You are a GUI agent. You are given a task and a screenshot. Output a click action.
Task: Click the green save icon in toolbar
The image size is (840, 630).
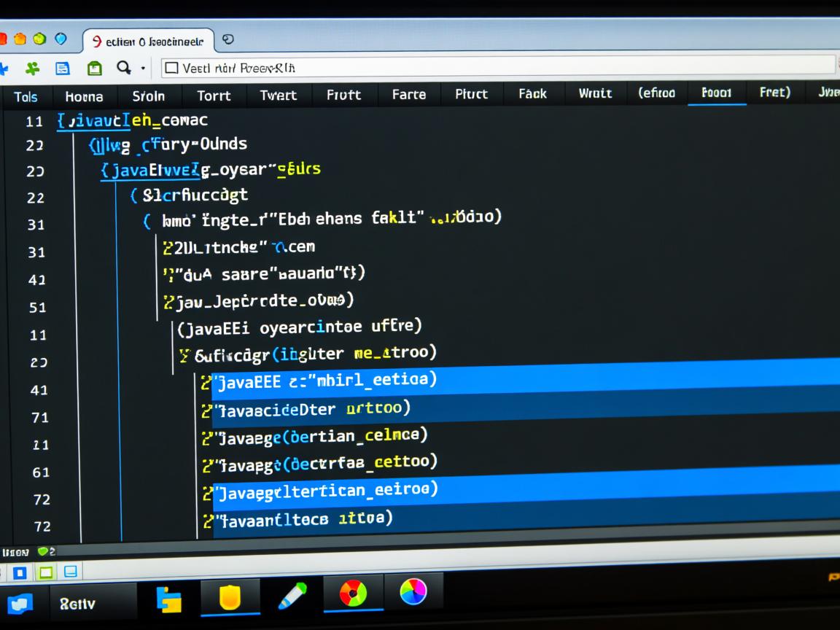[x=94, y=69]
